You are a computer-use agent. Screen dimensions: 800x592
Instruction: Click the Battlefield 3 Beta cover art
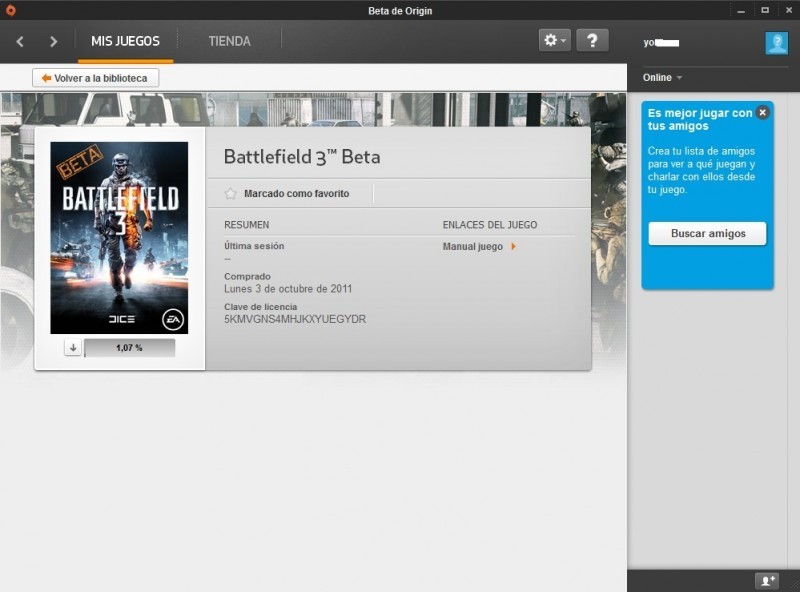119,238
